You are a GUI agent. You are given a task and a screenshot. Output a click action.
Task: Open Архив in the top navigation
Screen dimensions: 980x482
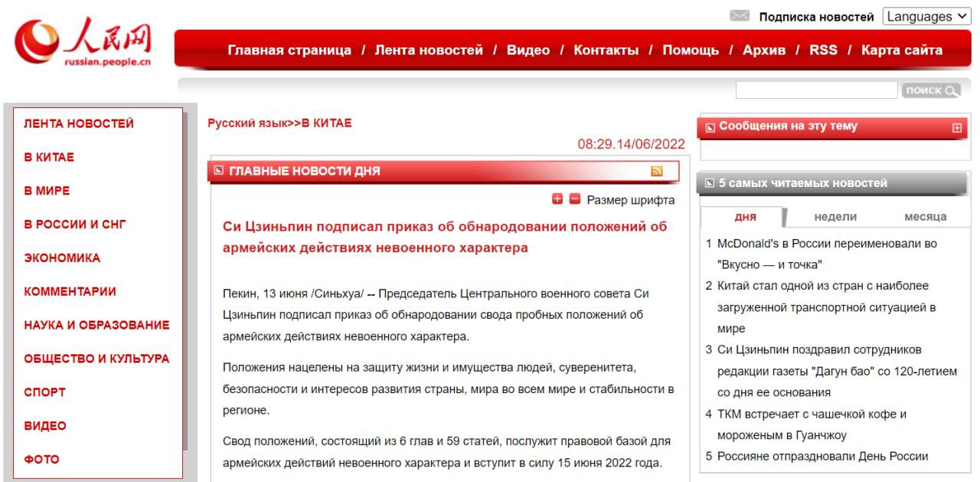click(763, 51)
